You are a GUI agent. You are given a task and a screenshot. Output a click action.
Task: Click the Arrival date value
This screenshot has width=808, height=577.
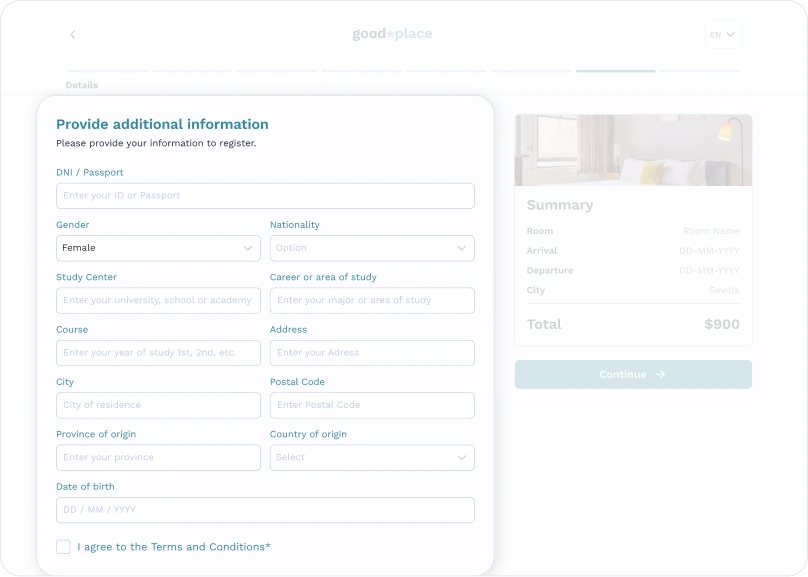(709, 251)
